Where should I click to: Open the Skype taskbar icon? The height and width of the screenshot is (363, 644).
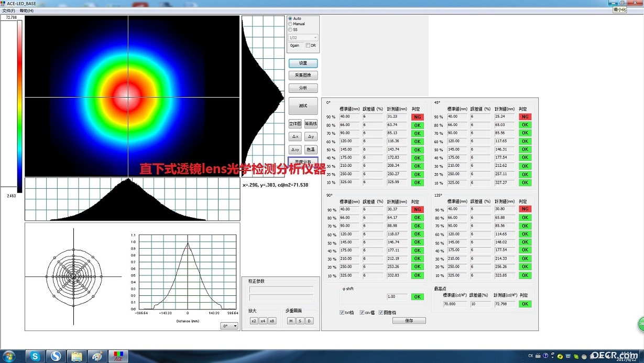click(35, 356)
